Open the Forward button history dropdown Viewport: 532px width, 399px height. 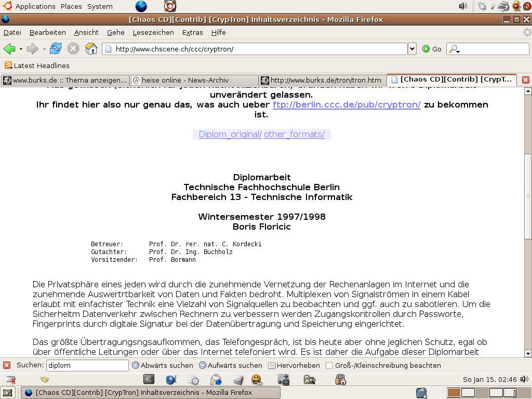tap(44, 49)
